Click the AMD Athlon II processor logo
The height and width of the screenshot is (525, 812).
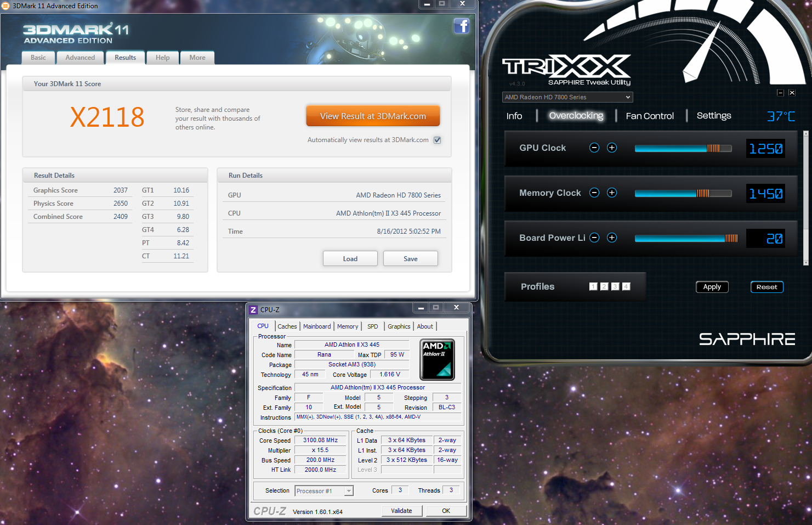437,359
